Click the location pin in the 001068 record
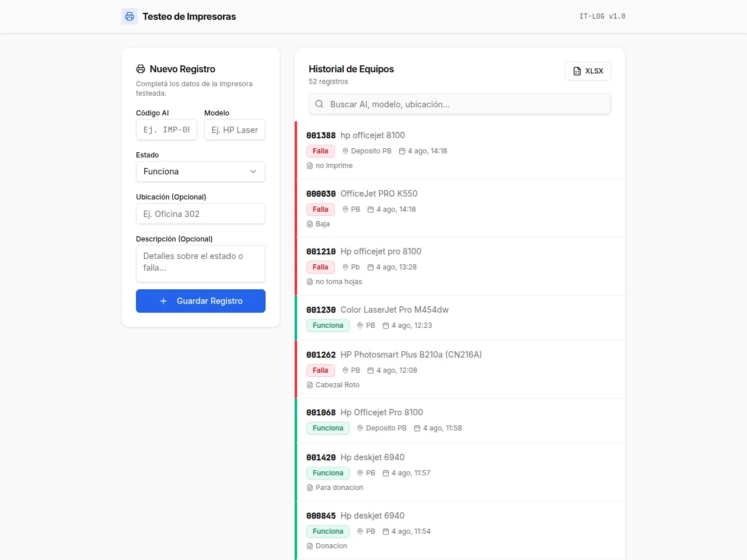Image resolution: width=747 pixels, height=560 pixels. [360, 428]
